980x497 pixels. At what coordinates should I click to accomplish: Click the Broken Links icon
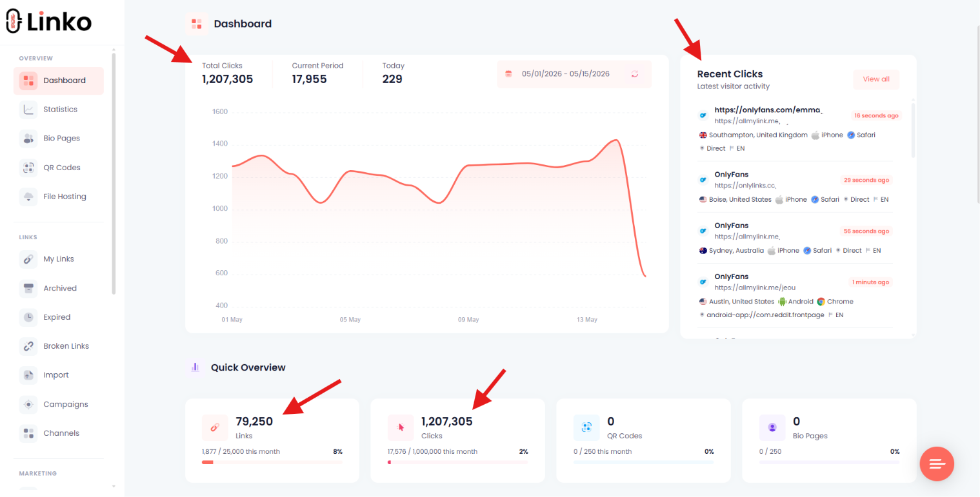pos(28,346)
